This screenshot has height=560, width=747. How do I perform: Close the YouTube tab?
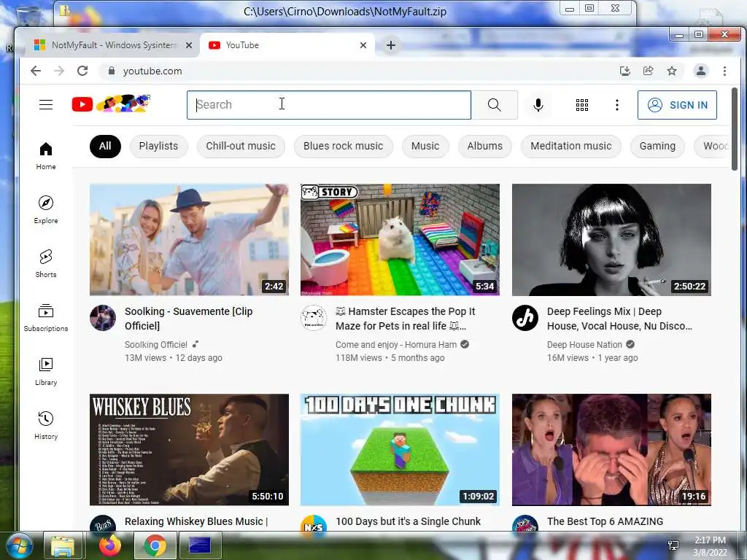tap(363, 45)
